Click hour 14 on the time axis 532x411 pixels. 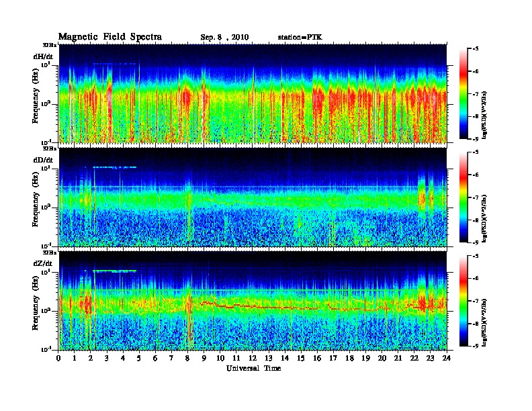(285, 358)
